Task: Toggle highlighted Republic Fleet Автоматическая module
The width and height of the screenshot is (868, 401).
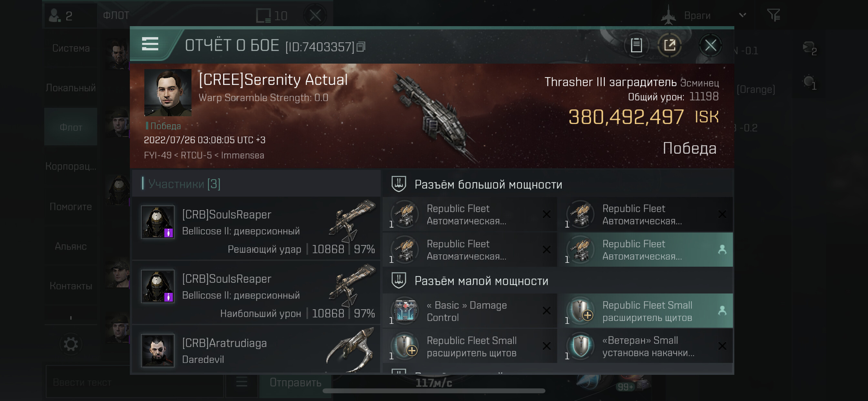Action: tap(645, 249)
